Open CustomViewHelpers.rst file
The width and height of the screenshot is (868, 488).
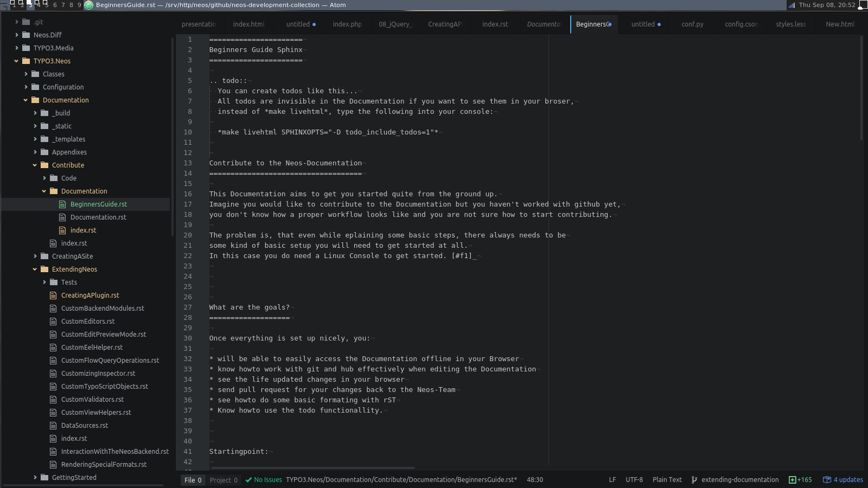[x=96, y=412]
